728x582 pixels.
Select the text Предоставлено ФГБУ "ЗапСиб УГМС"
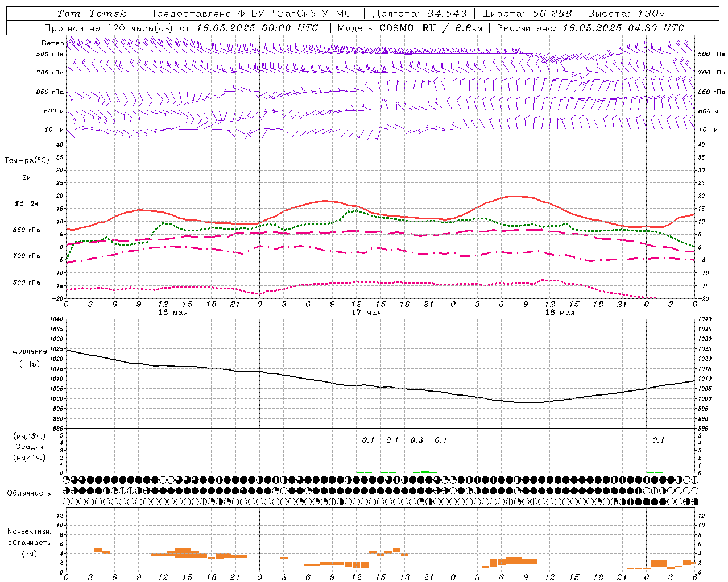point(252,14)
